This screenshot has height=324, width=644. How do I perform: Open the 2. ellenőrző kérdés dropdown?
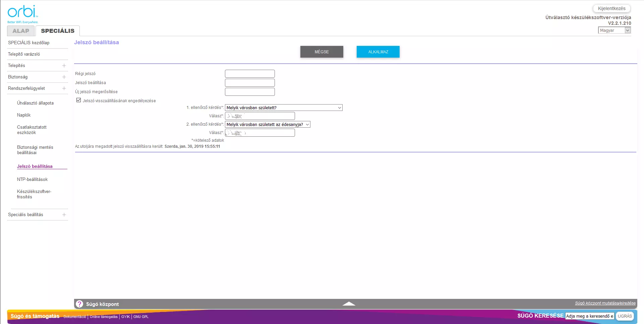267,125
